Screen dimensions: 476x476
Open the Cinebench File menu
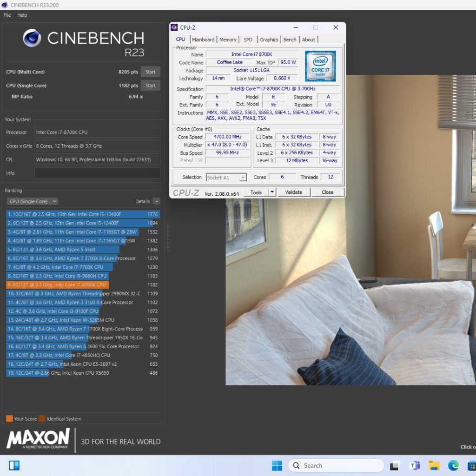click(7, 15)
